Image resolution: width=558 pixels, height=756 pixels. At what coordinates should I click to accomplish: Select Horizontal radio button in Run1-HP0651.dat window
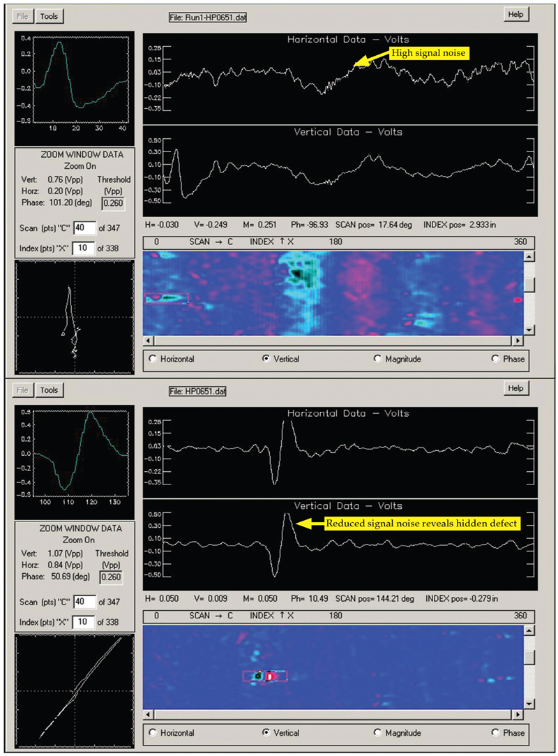pos(153,359)
